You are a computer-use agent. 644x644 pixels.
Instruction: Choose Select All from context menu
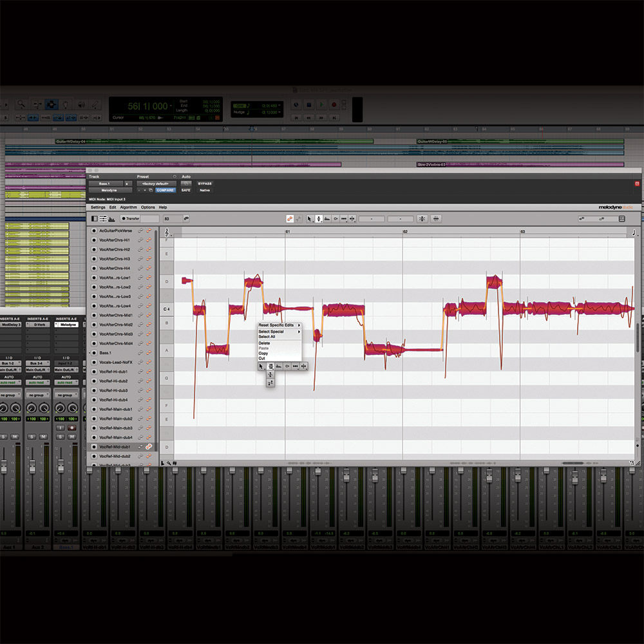point(279,336)
